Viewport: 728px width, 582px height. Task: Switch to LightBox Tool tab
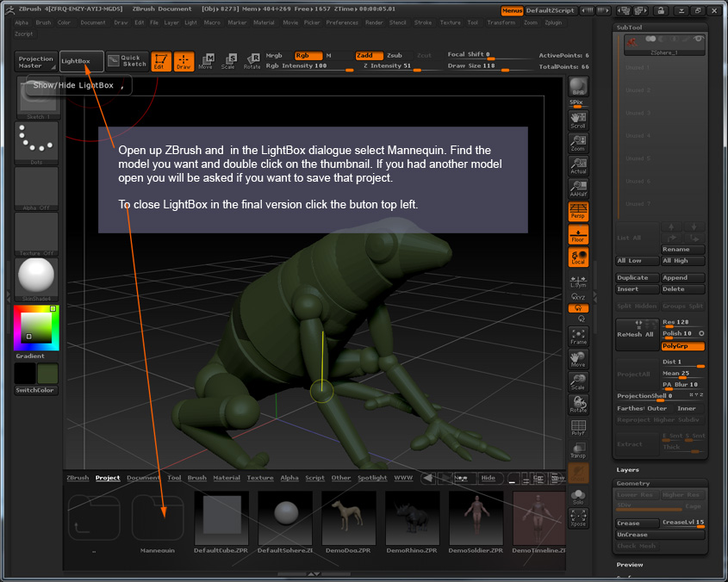[174, 478]
